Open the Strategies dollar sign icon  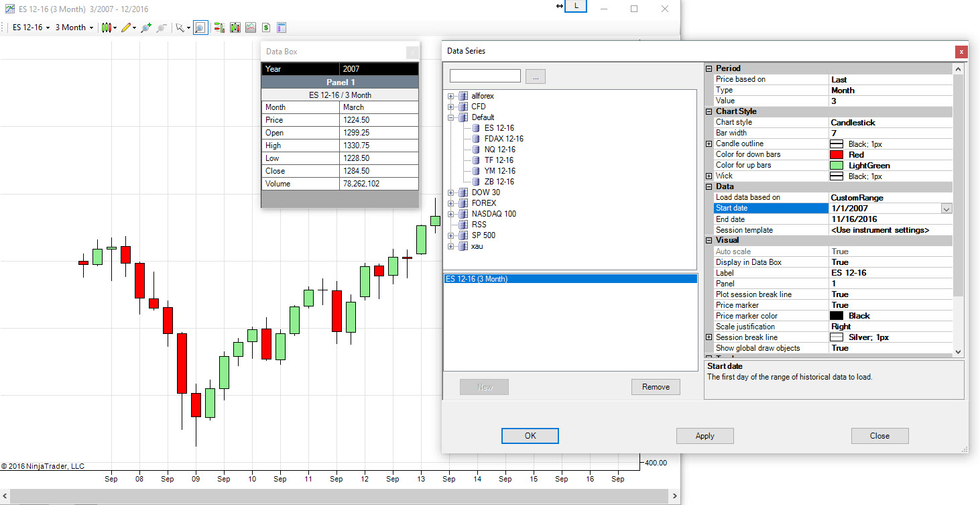click(x=266, y=27)
